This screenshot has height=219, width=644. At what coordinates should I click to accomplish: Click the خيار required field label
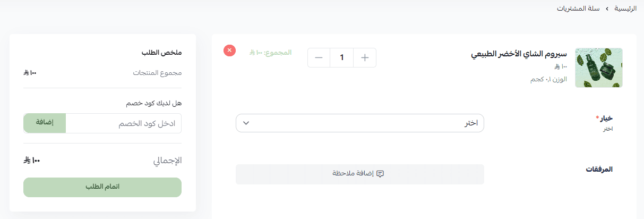coord(605,118)
